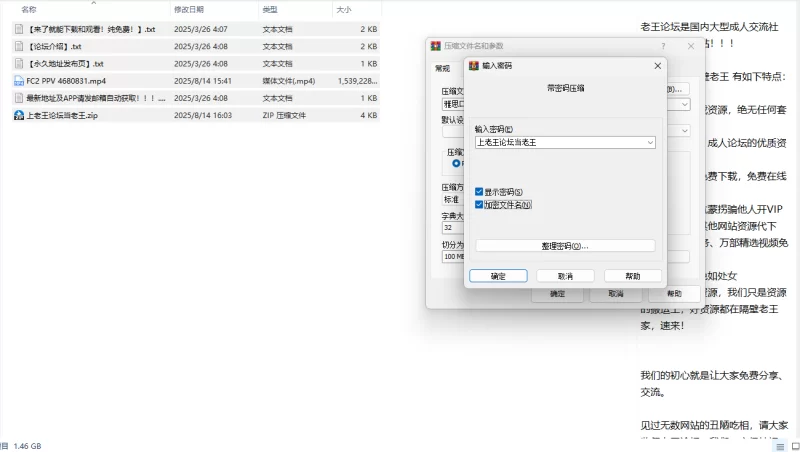Viewport: 800px width, 452px height.
Task: Select file FC2 PPV 4680831.mp4
Action: point(66,81)
